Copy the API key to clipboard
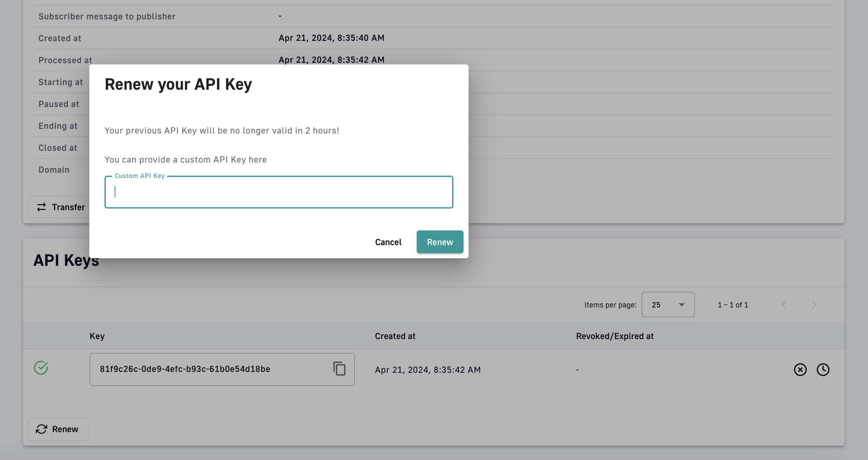Image resolution: width=868 pixels, height=460 pixels. click(x=339, y=369)
